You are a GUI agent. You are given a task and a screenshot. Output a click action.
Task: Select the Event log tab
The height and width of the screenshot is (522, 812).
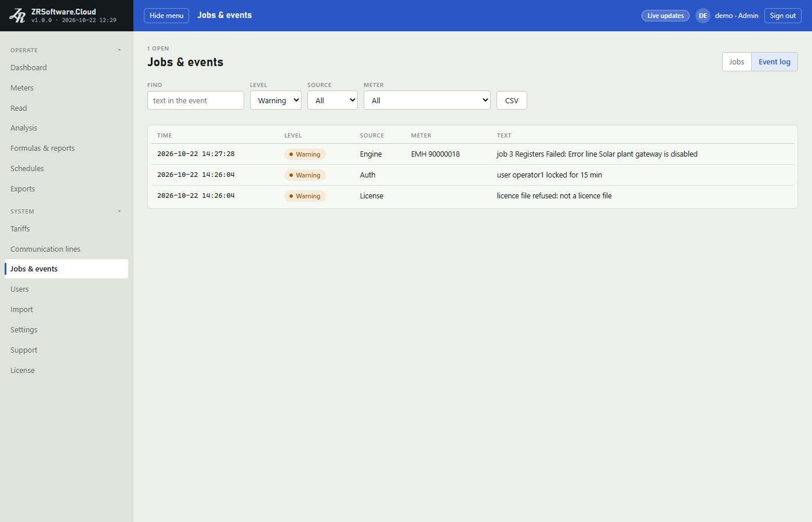tap(774, 62)
